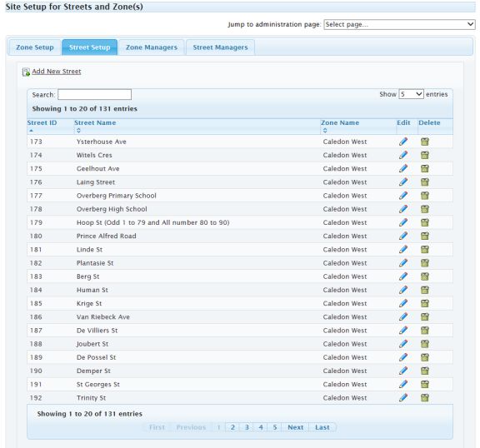Image resolution: width=480 pixels, height=448 pixels.
Task: Edit the Ysterhouse Ave street entry
Action: point(403,142)
